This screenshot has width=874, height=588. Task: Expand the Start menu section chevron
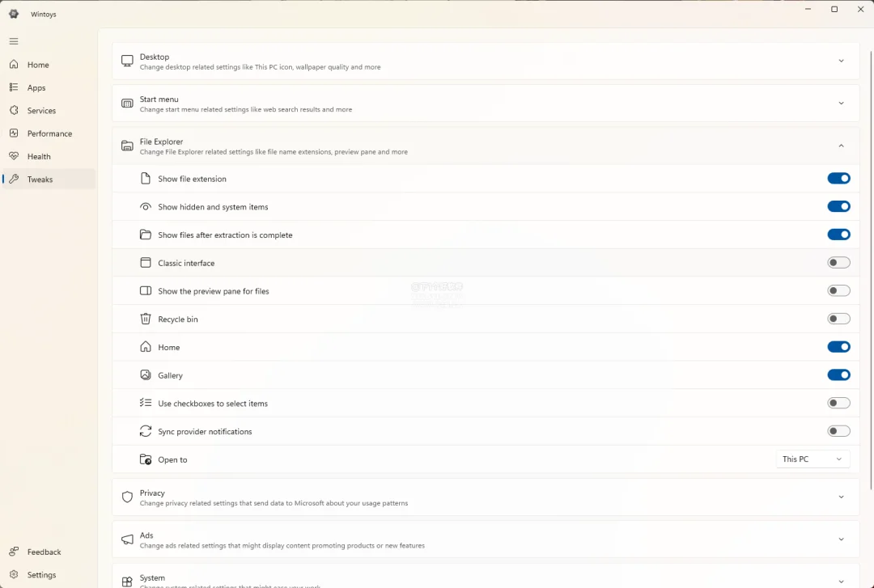click(x=841, y=103)
